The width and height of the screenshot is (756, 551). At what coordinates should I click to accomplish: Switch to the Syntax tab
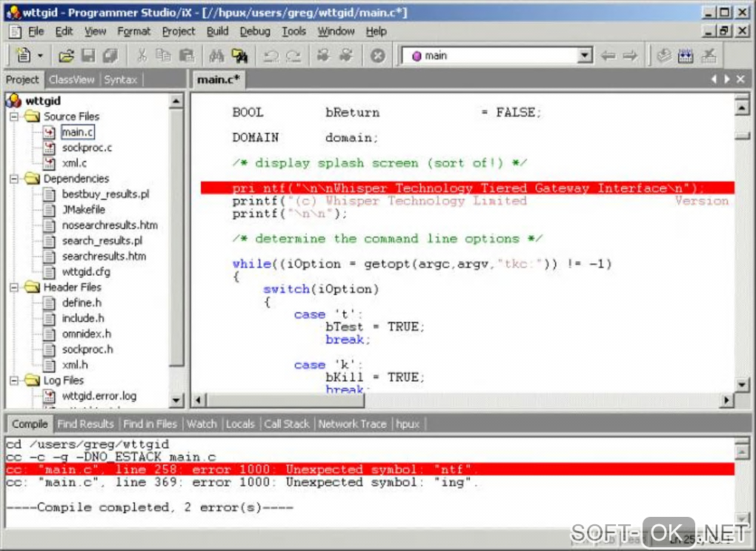click(121, 79)
